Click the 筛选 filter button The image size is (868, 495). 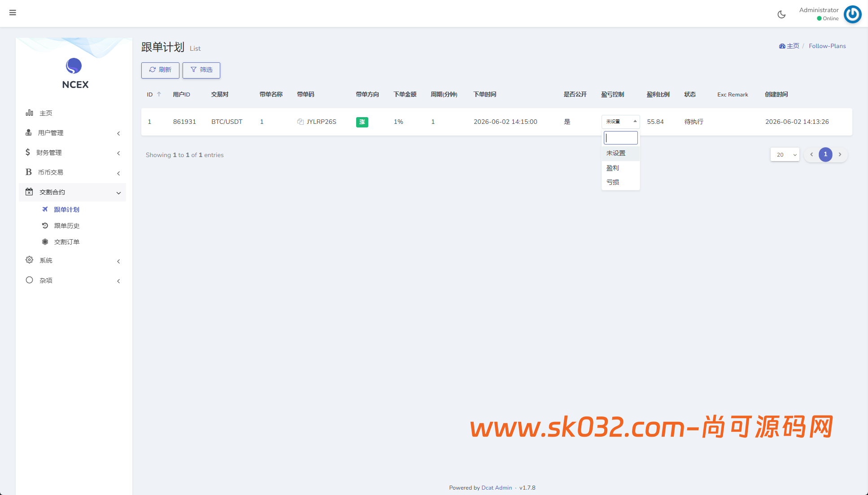tap(201, 70)
